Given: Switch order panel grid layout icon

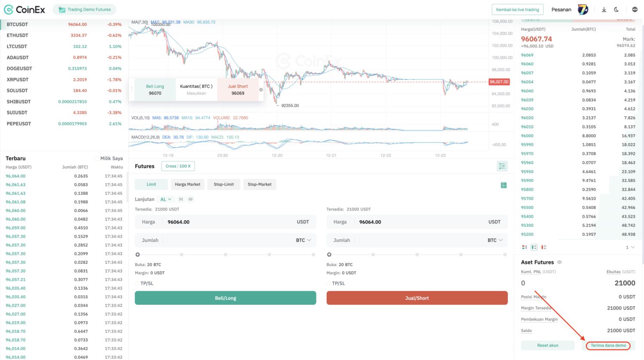Looking at the screenshot, I should pyautogui.click(x=504, y=185).
